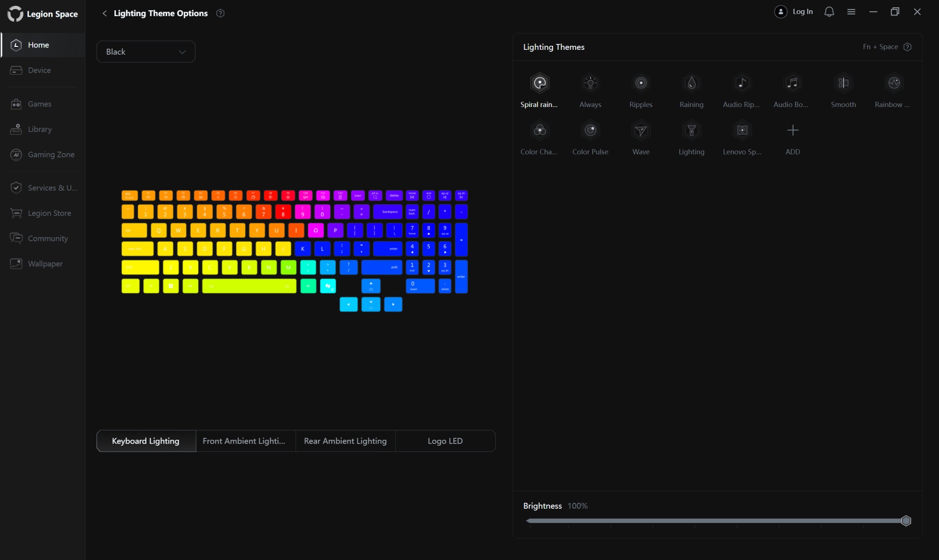Click the spacebar key on keyboard preview
The image size is (939, 560).
click(x=249, y=286)
